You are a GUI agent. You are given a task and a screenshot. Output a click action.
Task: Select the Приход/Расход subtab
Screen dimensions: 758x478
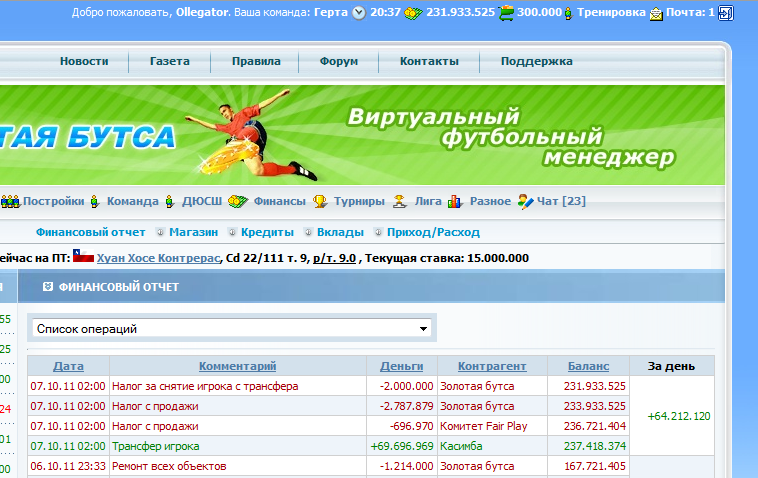[x=433, y=232]
